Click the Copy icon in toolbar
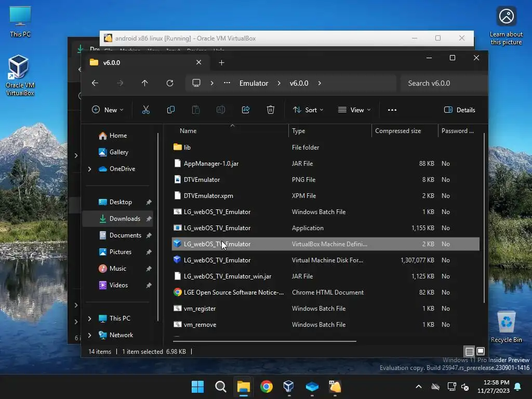Image resolution: width=532 pixels, height=399 pixels. pos(170,110)
